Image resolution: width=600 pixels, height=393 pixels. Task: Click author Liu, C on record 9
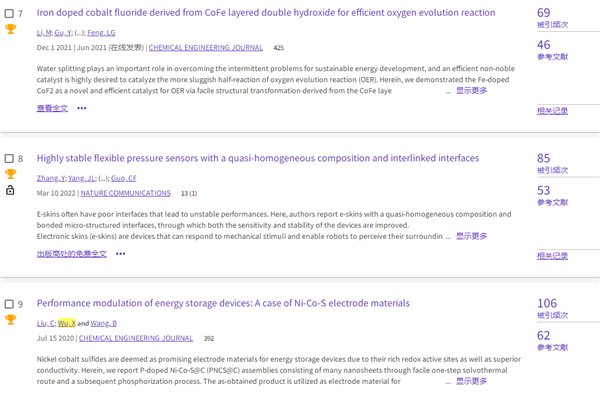click(46, 323)
